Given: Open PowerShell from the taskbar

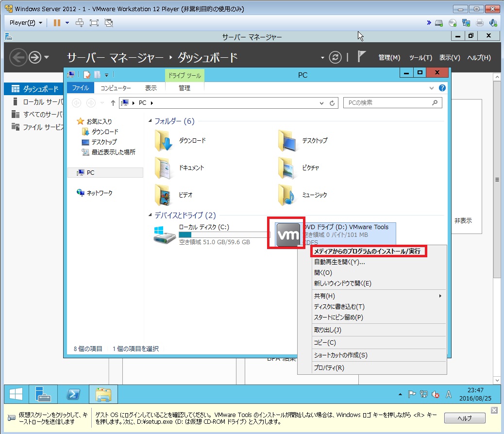Looking at the screenshot, I should tap(73, 394).
